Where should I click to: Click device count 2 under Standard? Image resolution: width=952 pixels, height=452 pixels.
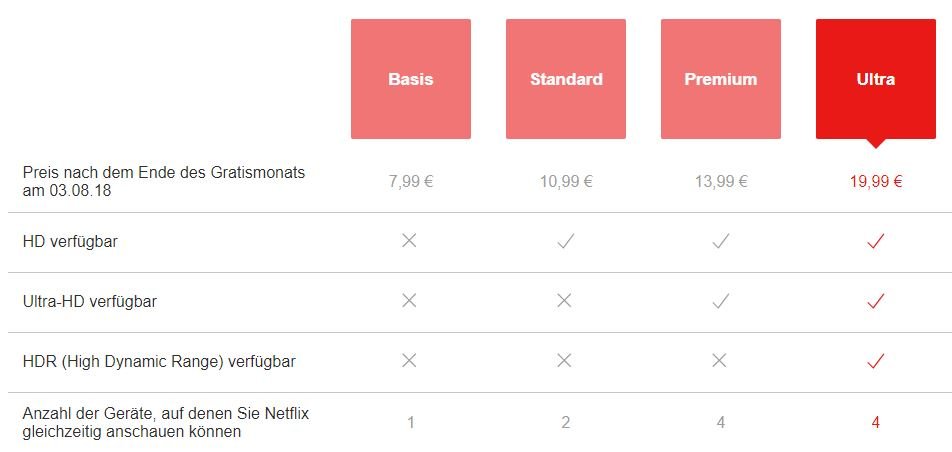click(x=566, y=422)
